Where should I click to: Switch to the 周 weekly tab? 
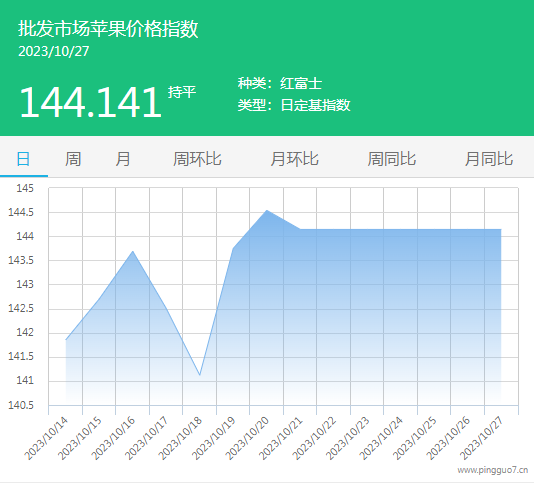(73, 159)
